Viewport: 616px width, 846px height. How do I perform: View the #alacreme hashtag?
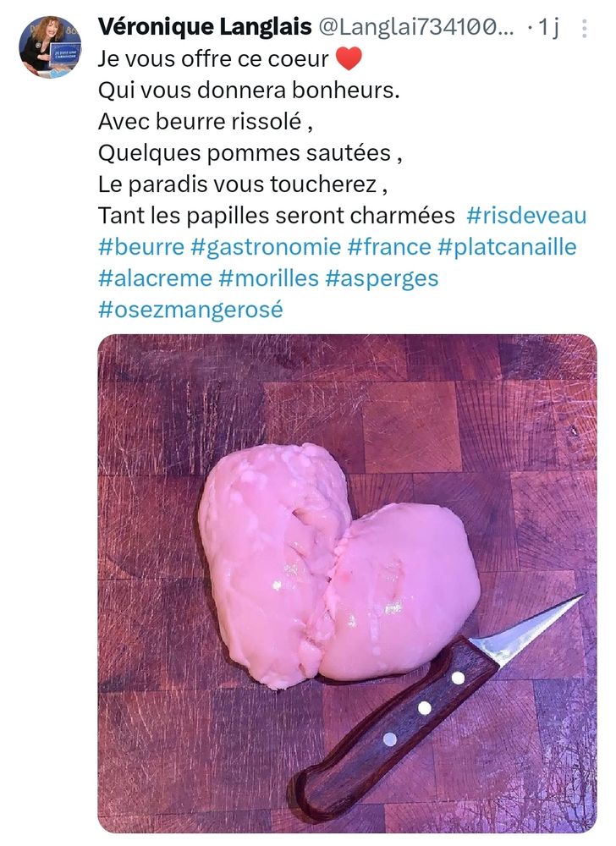(156, 278)
